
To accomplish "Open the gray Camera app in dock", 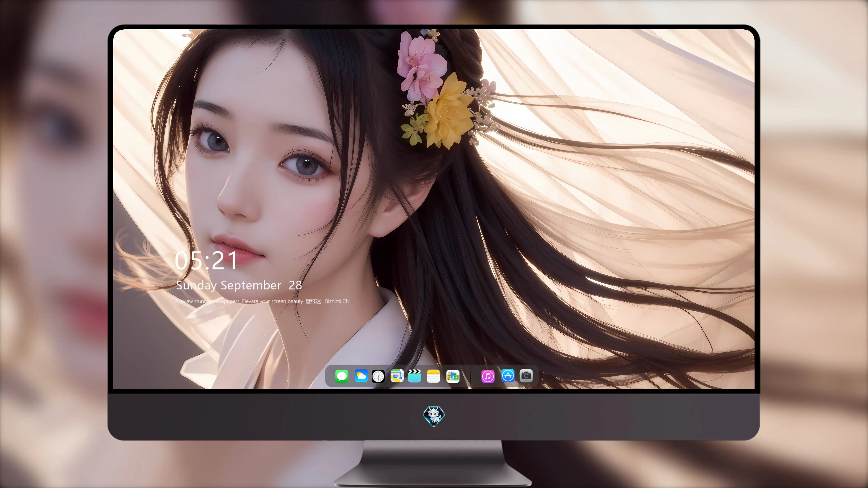I will point(526,375).
